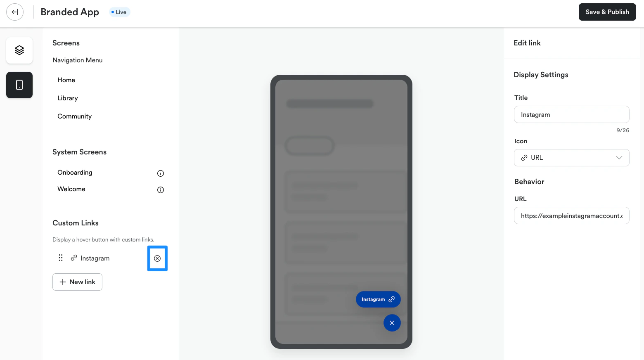Remove the Instagram custom link
This screenshot has height=360, width=644.
157,258
